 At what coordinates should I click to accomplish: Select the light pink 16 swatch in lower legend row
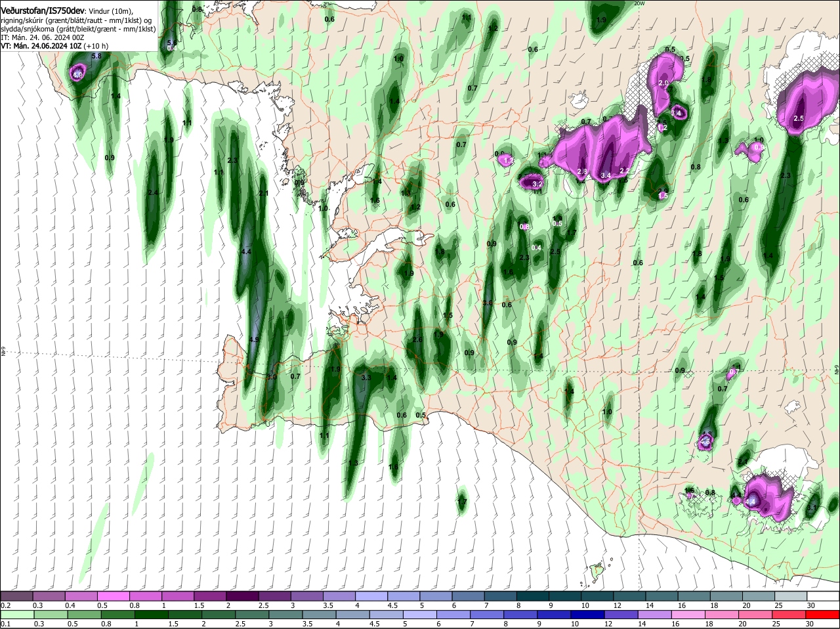coord(688,615)
